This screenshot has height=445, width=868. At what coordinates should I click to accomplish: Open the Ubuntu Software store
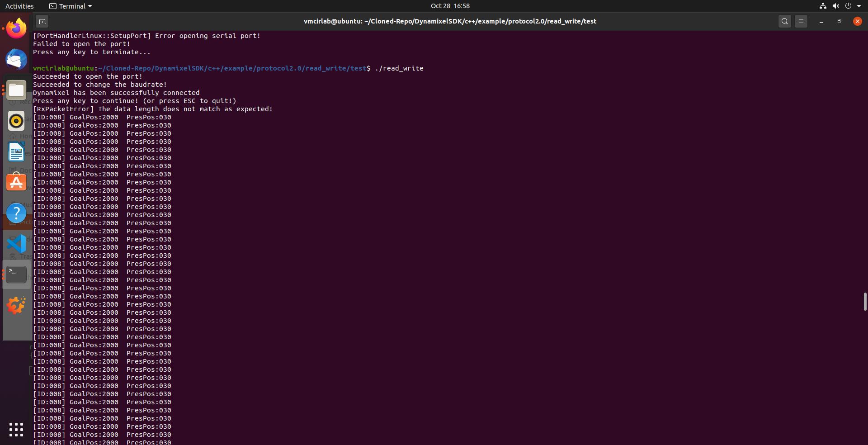click(16, 182)
